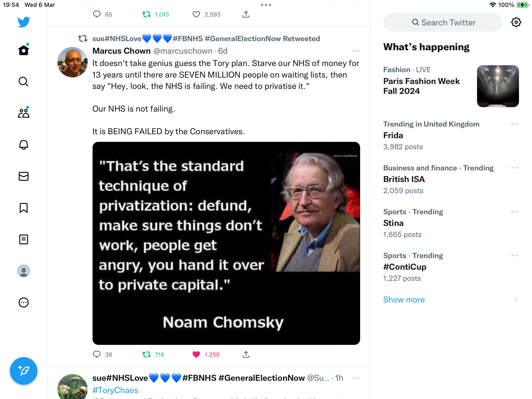532x399 pixels.
Task: Open the Home feed icon
Action: coord(24,50)
